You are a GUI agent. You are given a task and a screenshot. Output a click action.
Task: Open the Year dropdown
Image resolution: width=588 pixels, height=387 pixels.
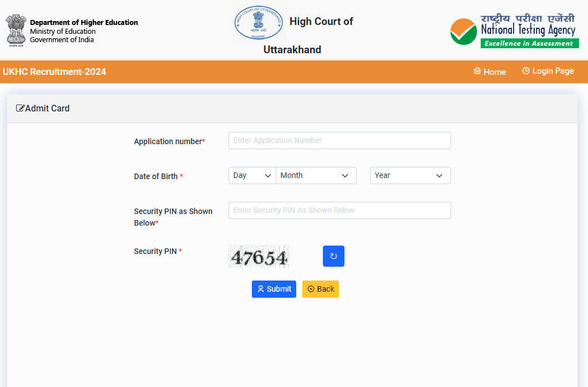click(410, 175)
